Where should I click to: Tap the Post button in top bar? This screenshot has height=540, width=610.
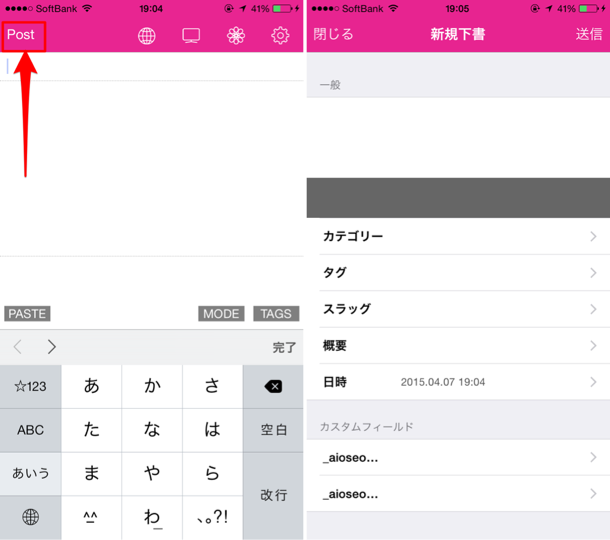21,35
